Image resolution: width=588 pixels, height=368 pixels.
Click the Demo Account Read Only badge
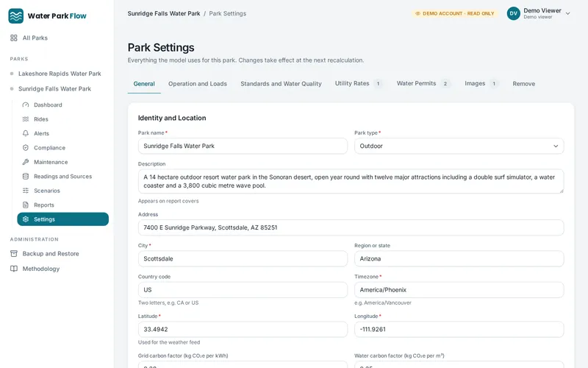(455, 13)
